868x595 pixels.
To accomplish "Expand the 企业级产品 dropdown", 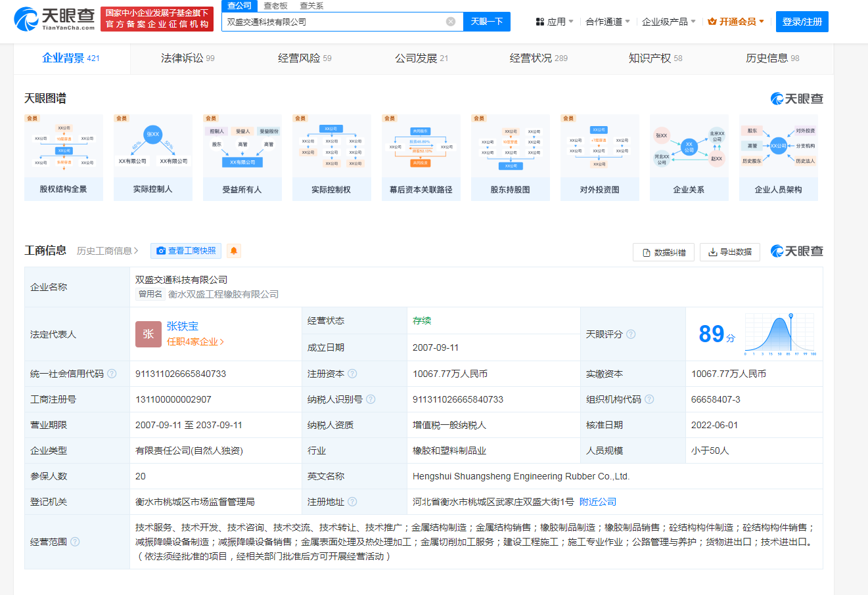I will point(669,22).
